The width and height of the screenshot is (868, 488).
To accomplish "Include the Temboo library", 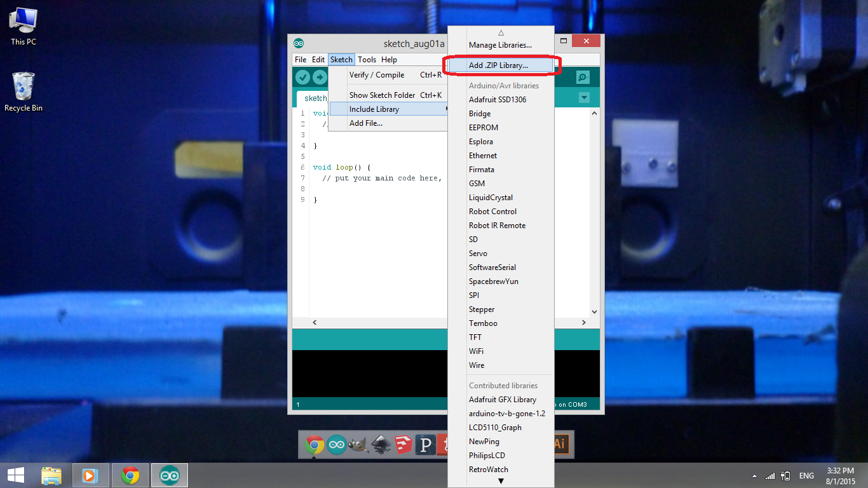I will coord(501,323).
